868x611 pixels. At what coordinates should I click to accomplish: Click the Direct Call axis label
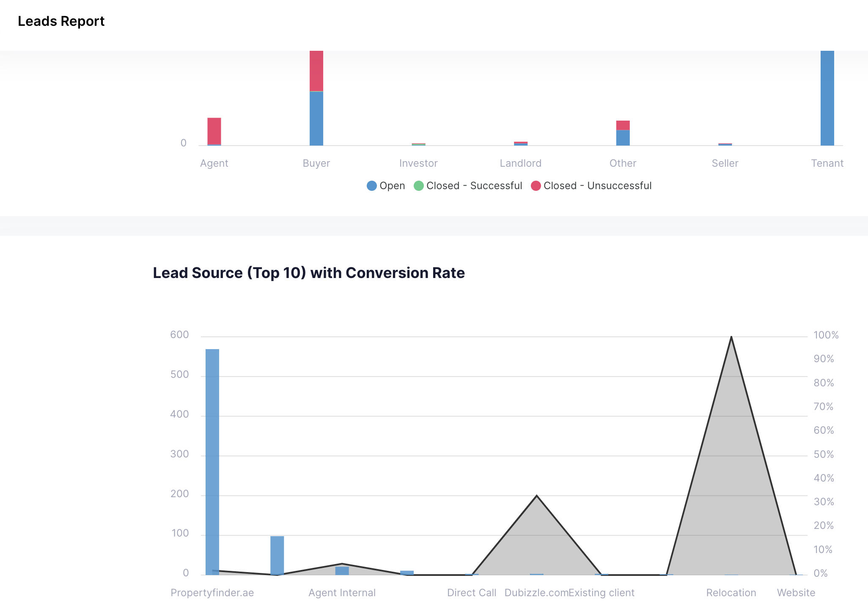pos(472,593)
